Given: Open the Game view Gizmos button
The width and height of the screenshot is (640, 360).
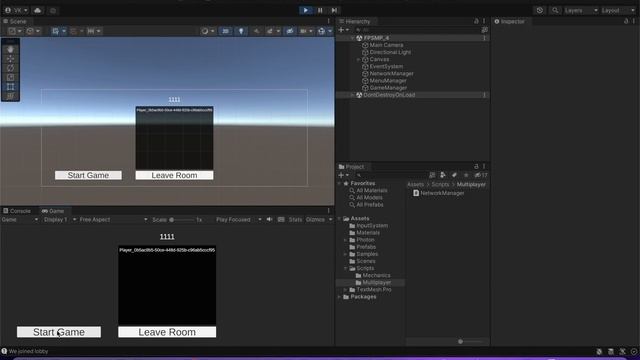Looking at the screenshot, I should pyautogui.click(x=316, y=220).
